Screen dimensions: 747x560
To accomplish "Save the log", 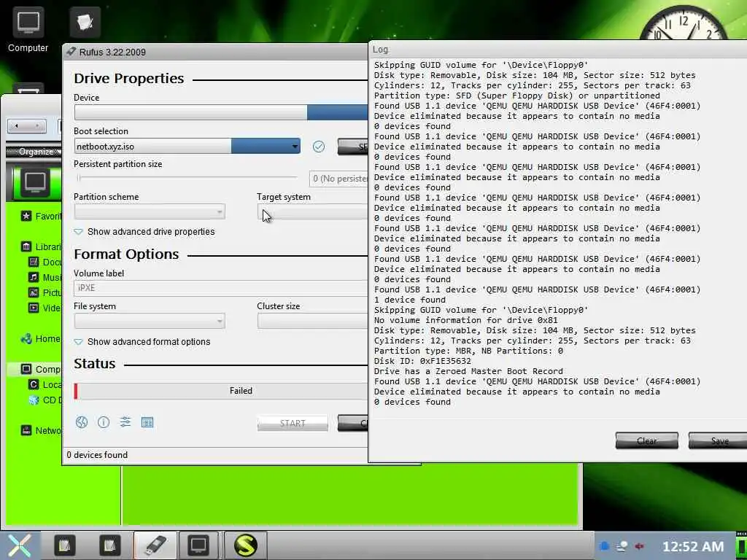I will coord(718,441).
